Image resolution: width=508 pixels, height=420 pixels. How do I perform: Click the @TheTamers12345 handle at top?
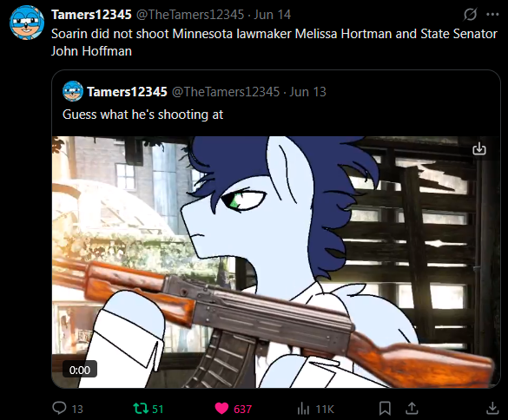pyautogui.click(x=190, y=15)
